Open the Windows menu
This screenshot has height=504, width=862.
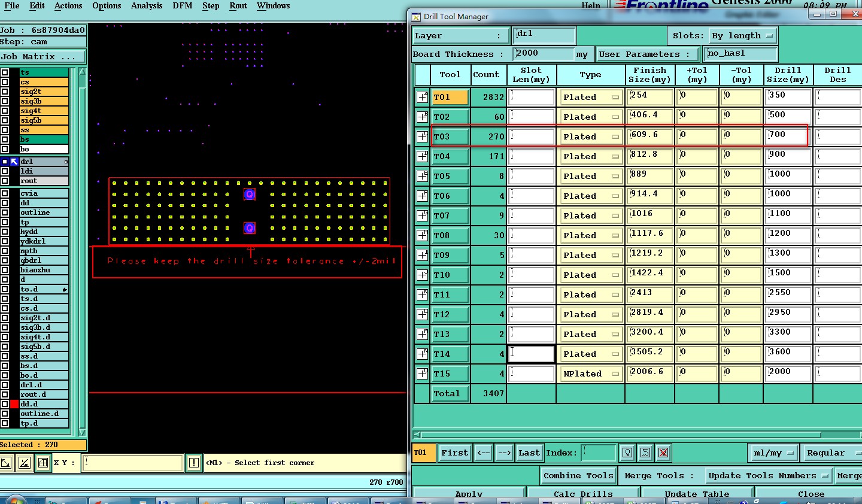coord(274,6)
